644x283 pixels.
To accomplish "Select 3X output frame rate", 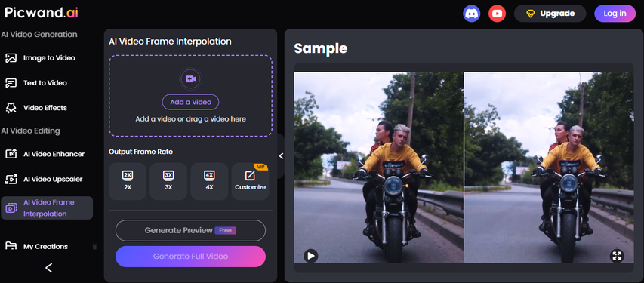I will [168, 181].
